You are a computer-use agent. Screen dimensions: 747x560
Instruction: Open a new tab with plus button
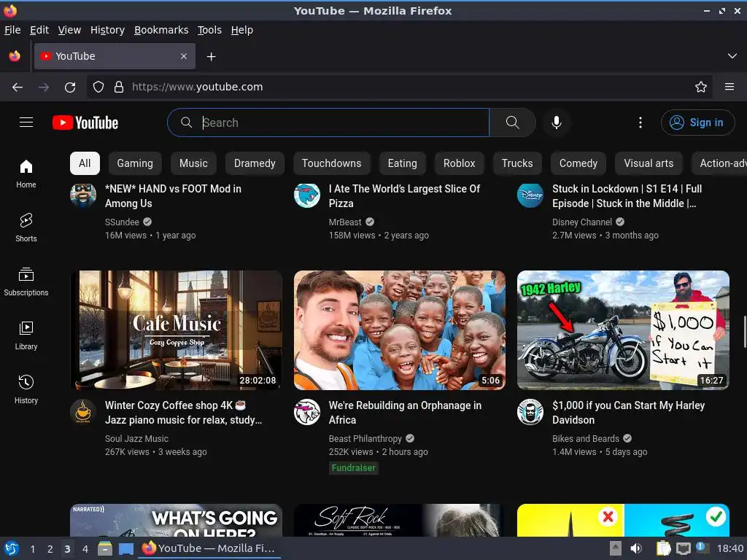pyautogui.click(x=211, y=57)
